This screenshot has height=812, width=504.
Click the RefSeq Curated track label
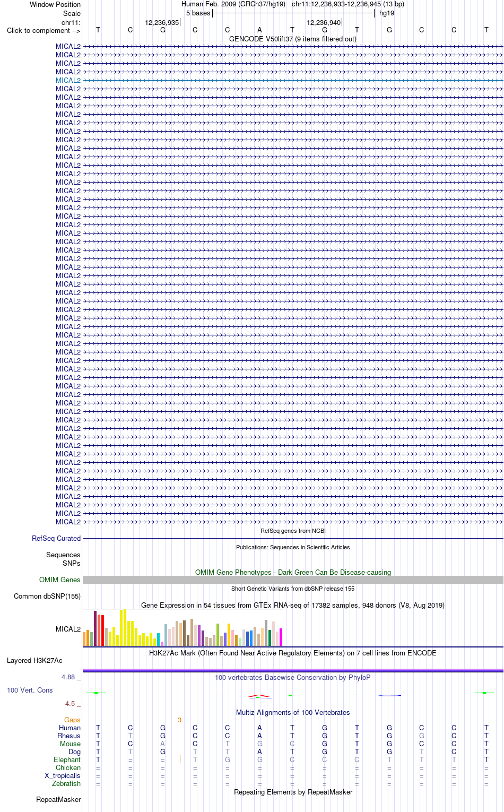point(56,538)
